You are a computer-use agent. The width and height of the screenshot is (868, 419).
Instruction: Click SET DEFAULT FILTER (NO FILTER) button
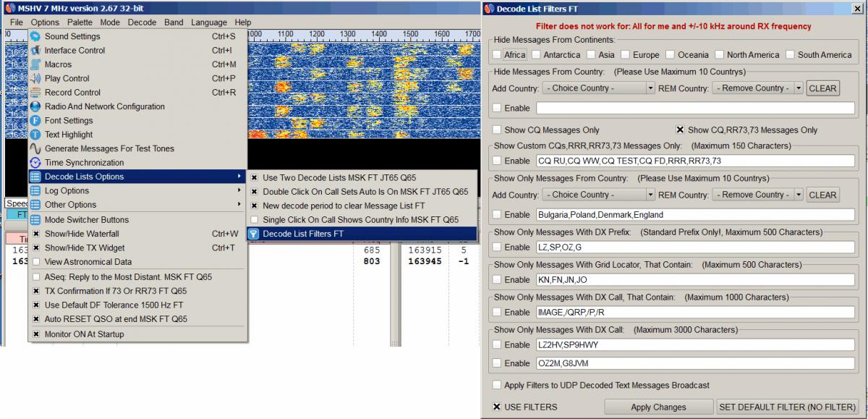tap(788, 407)
